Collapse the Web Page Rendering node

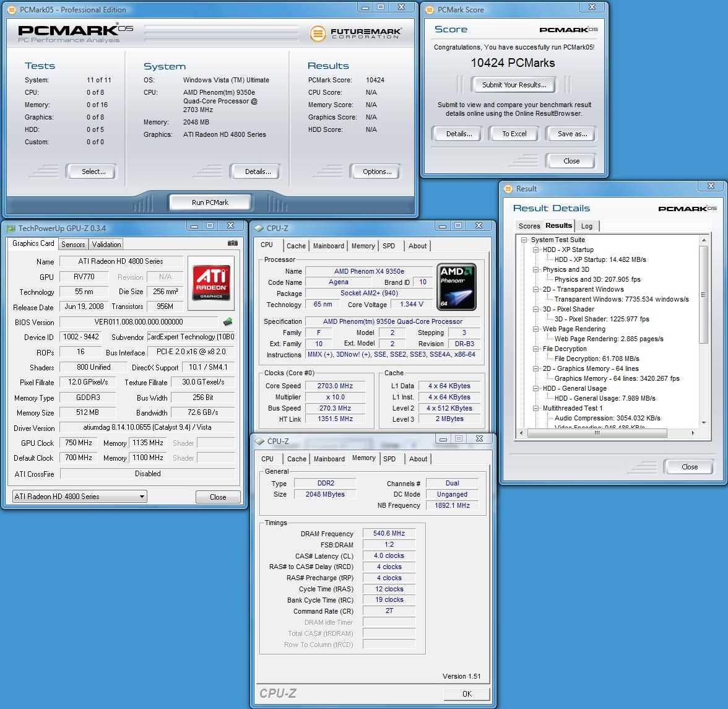coord(536,329)
